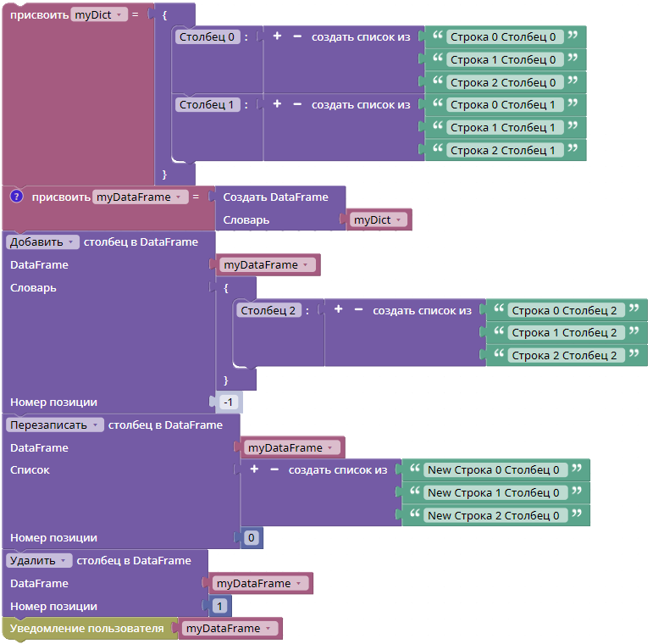653x644 pixels.
Task: Add item to the Столбец 0 list with plus
Action: pos(277,36)
